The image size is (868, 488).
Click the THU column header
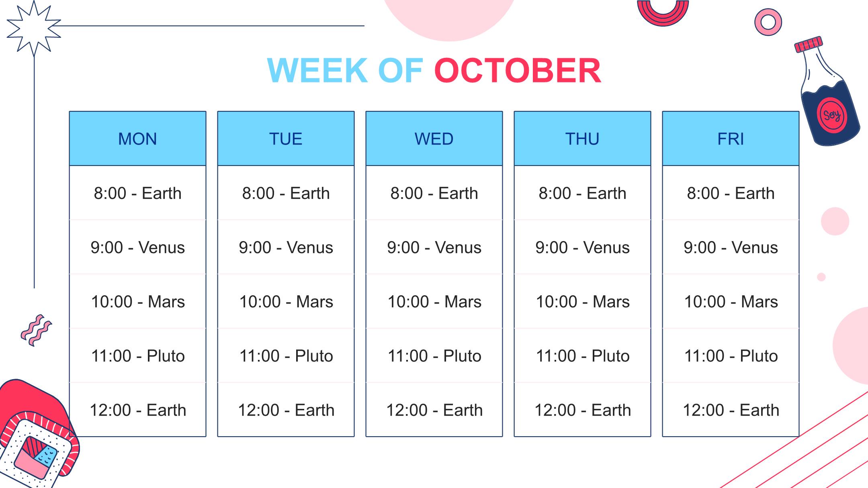tap(582, 139)
